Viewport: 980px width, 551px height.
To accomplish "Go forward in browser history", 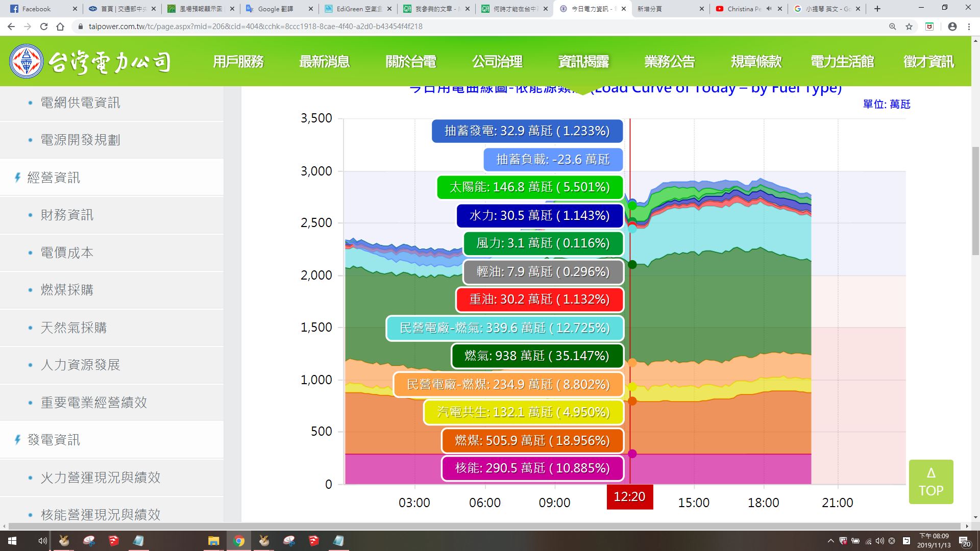I will pos(28,27).
